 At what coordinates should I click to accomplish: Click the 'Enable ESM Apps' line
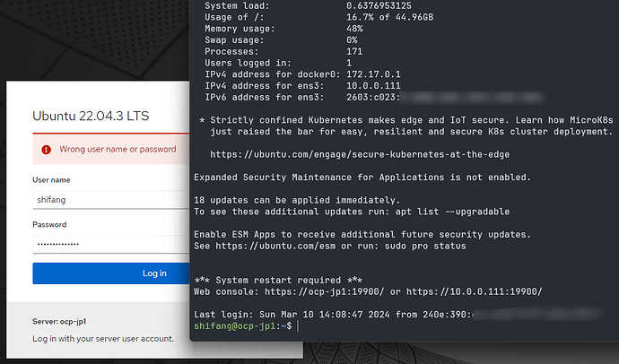[362, 235]
